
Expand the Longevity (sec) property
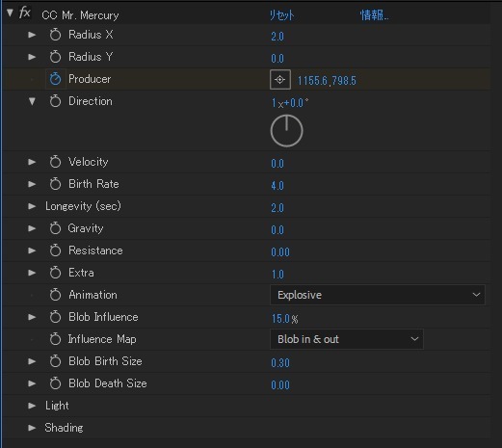click(x=32, y=206)
